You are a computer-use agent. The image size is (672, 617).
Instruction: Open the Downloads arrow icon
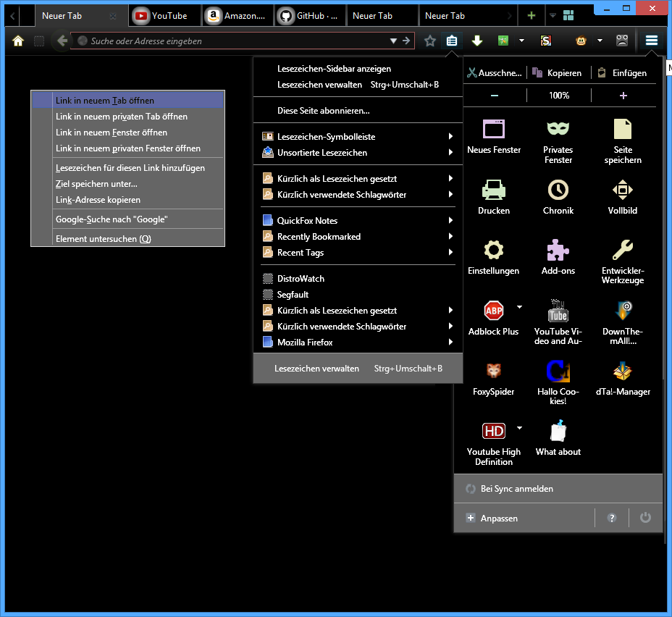477,41
